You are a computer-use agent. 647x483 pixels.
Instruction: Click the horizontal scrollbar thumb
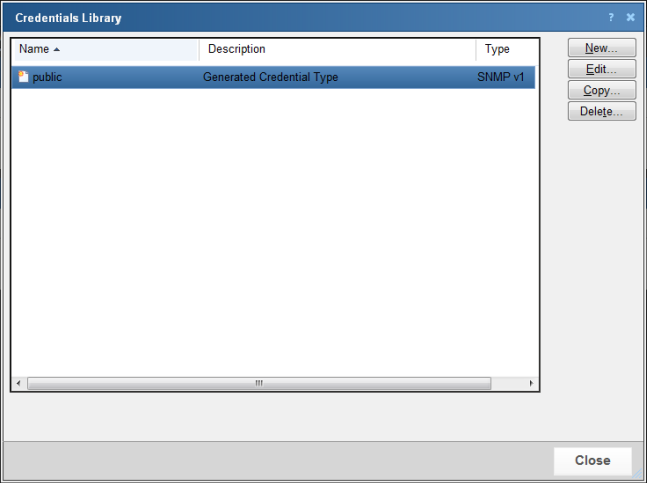coord(258,383)
